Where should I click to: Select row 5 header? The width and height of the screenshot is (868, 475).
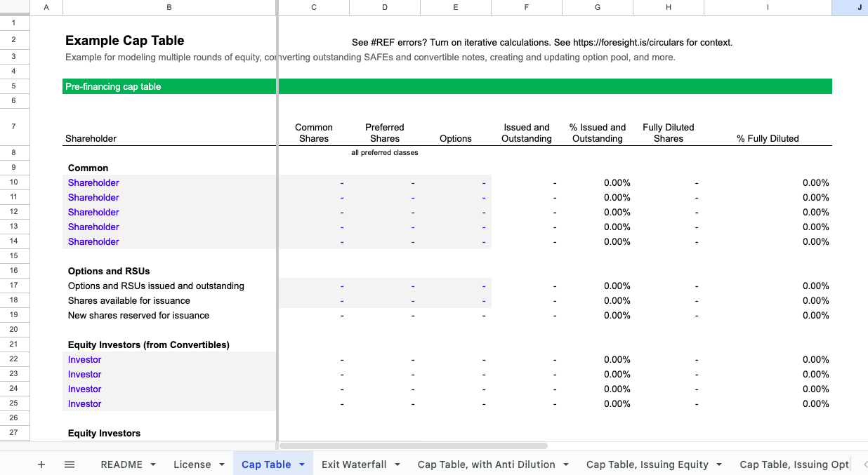click(15, 86)
